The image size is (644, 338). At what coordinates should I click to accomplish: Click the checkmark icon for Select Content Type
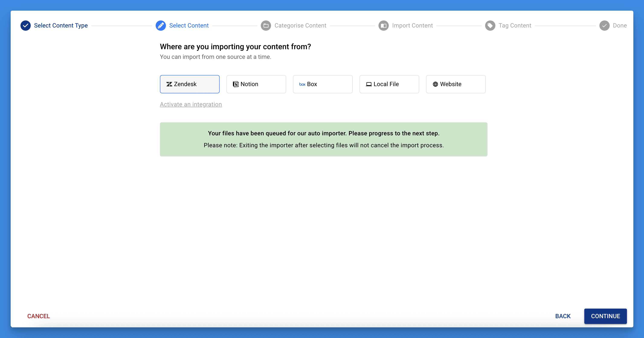point(26,26)
